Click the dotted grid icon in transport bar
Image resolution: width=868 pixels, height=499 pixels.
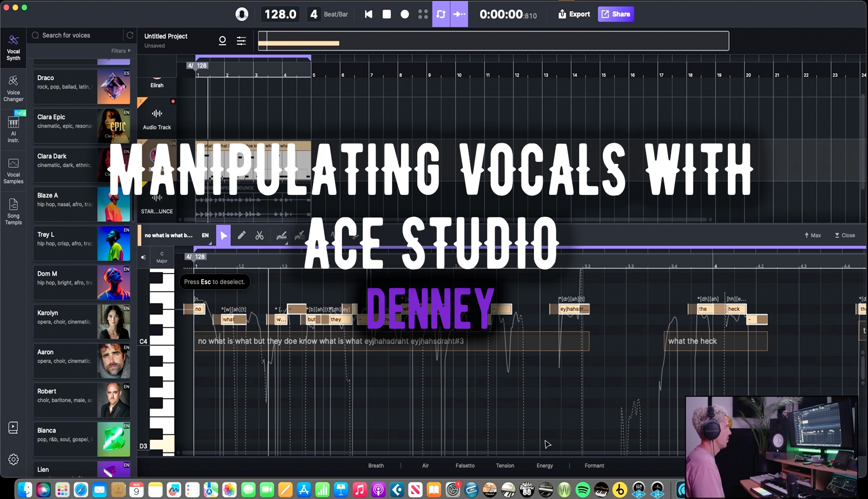click(x=422, y=14)
